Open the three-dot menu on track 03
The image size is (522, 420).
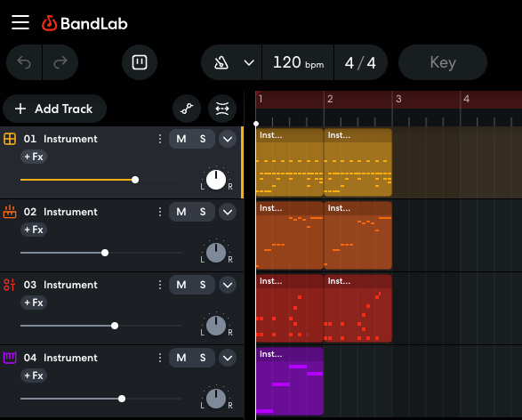(x=160, y=285)
